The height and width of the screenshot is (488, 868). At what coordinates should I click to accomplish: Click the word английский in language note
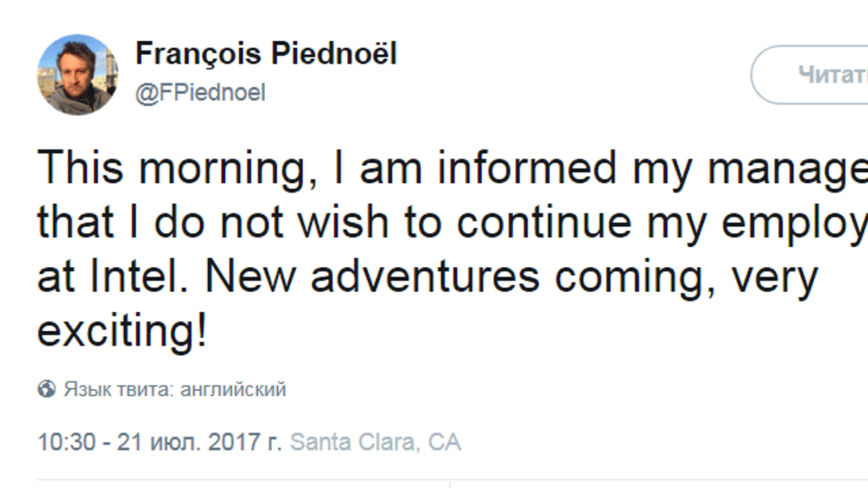pos(233,389)
